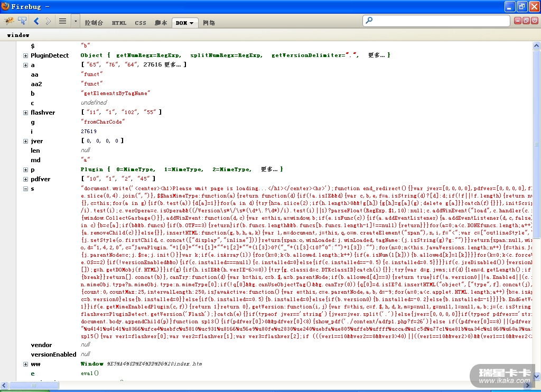Image resolution: width=541 pixels, height=392 pixels.
Task: Click the window breadcrumb path
Action: click(x=18, y=35)
